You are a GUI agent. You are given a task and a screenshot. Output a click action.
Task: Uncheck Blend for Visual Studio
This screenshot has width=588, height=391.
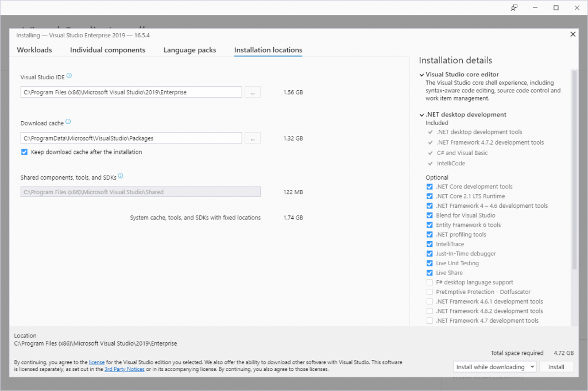click(x=430, y=215)
